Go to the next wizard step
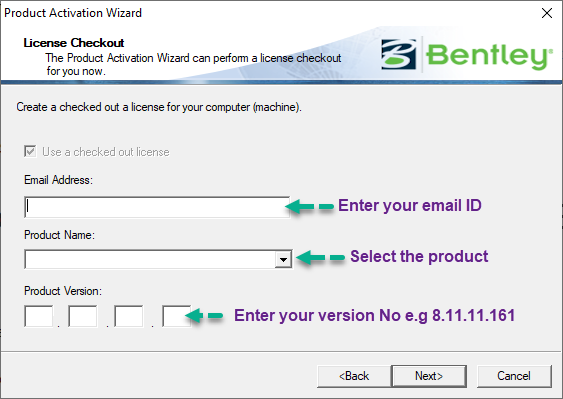Screen dimensions: 563x399 coord(429,376)
